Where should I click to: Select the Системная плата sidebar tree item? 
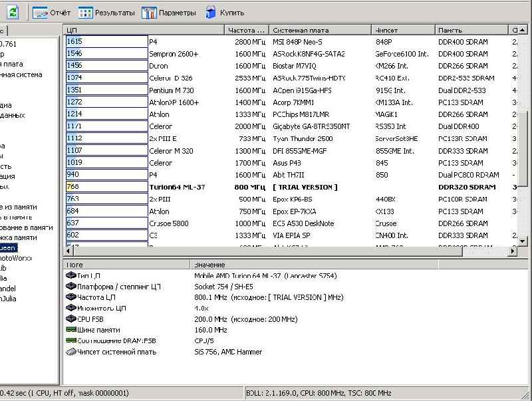tap(11, 64)
